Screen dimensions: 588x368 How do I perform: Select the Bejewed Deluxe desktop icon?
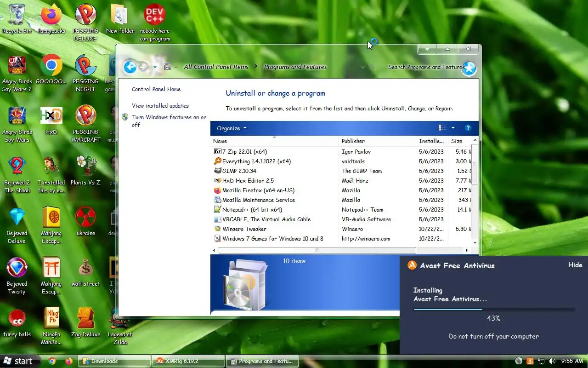[x=17, y=225]
